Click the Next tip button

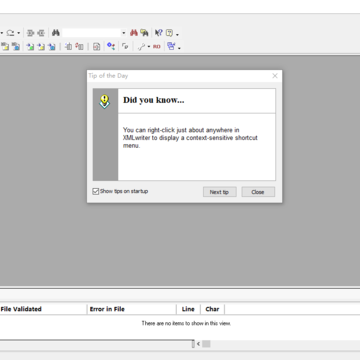[x=220, y=192]
